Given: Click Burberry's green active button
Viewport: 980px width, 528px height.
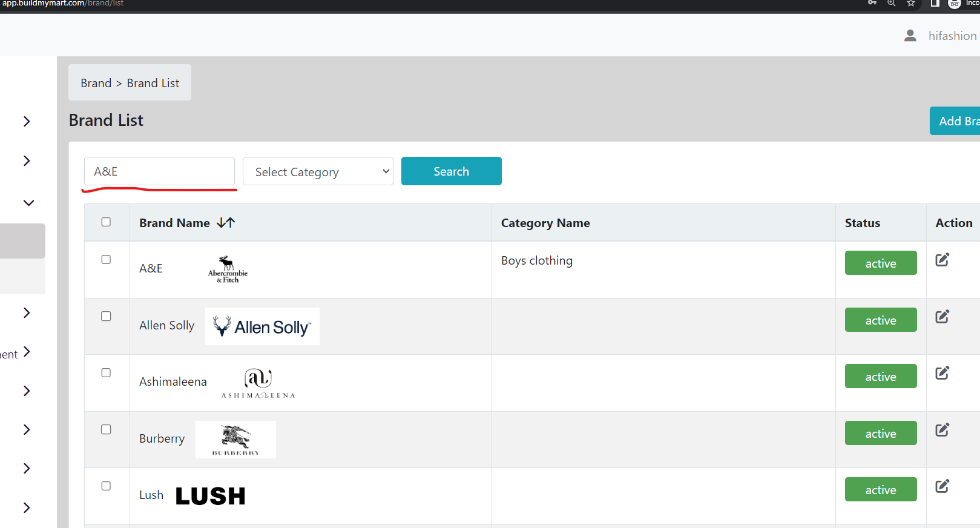Looking at the screenshot, I should (881, 433).
